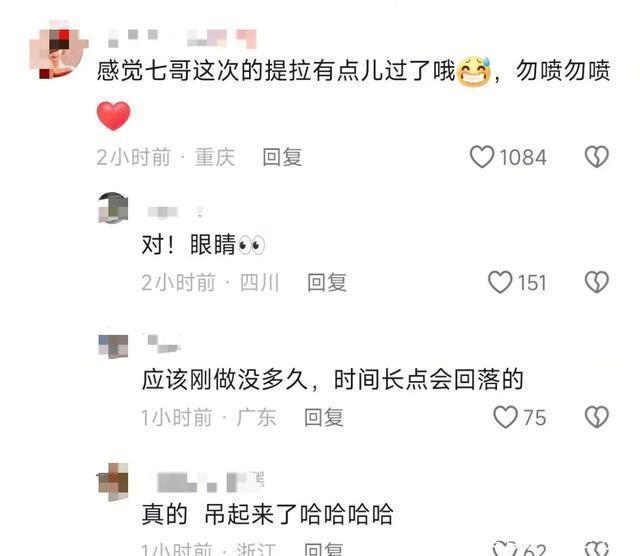Reply to the top comment from 重庆
Image resolution: width=640 pixels, height=556 pixels.
282,157
